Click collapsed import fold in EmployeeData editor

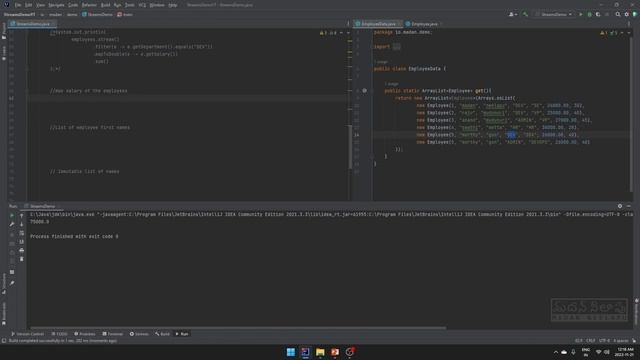point(396,47)
